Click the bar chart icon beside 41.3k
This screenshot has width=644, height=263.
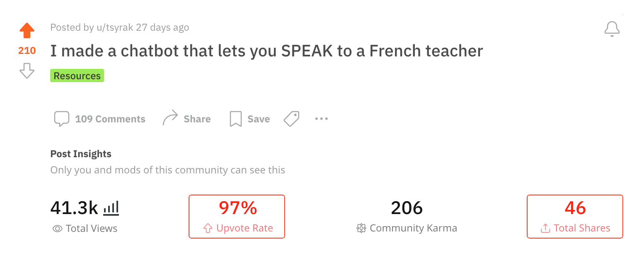point(111,208)
